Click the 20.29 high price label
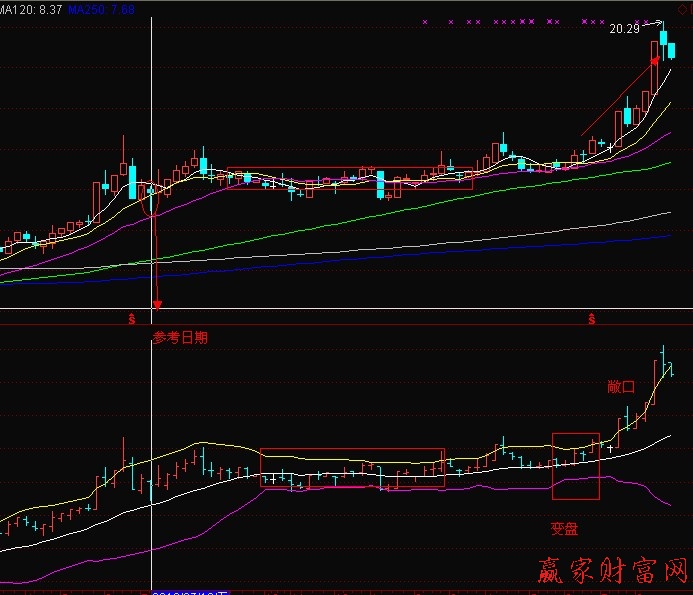This screenshot has height=595, width=693. coord(624,29)
